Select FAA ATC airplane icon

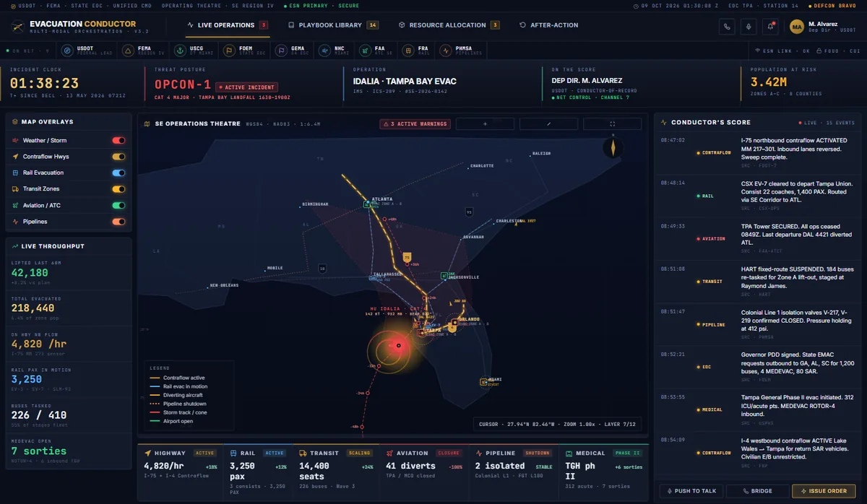click(364, 51)
